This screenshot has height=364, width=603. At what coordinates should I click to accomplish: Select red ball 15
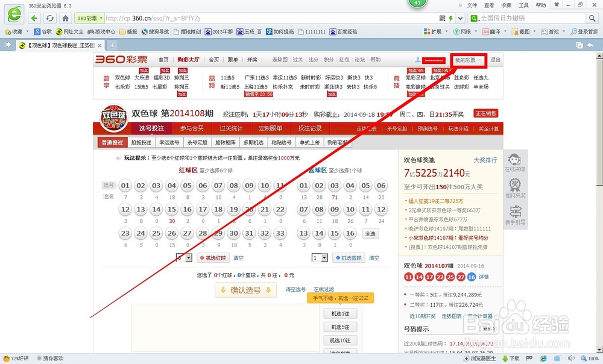click(x=172, y=210)
